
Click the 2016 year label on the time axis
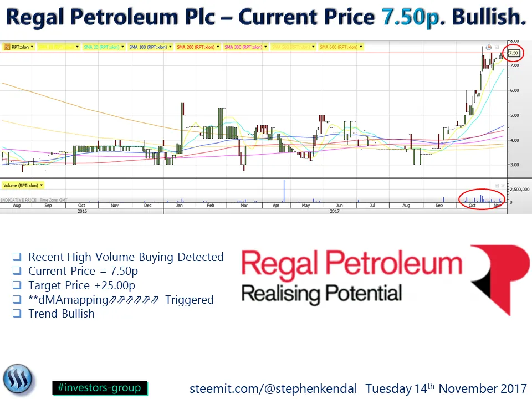point(82,211)
